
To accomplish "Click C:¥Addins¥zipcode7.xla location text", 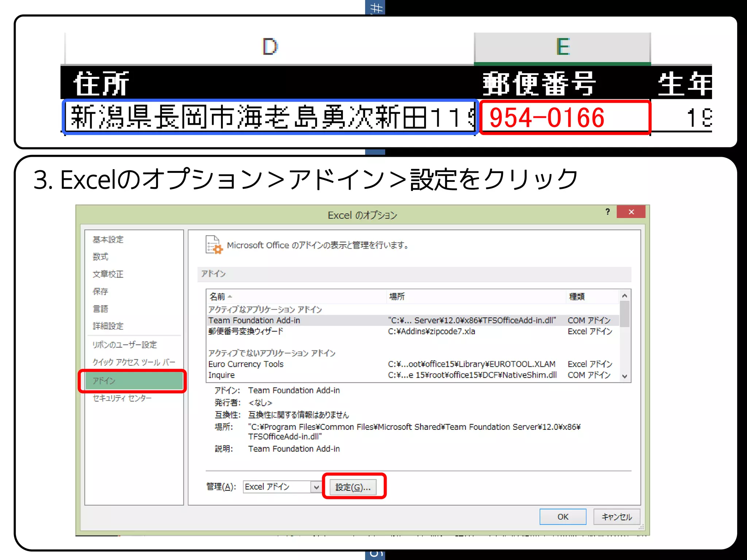I will pos(431,331).
